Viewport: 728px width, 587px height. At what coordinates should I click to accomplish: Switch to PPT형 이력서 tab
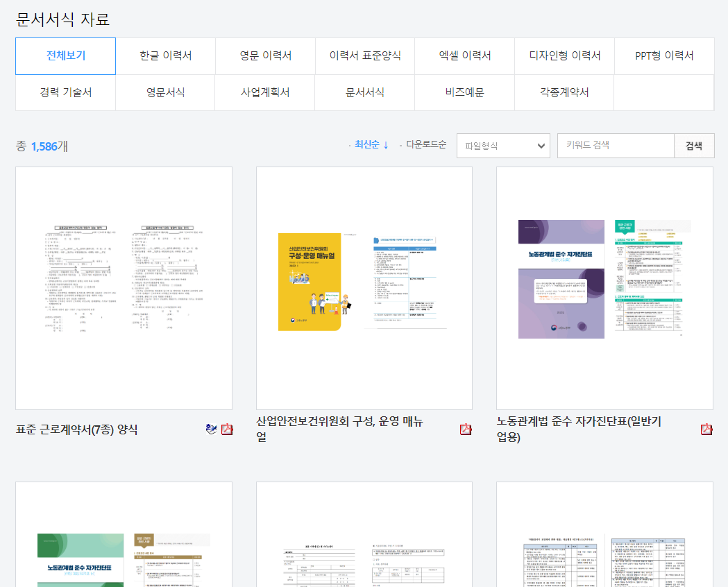(x=664, y=56)
